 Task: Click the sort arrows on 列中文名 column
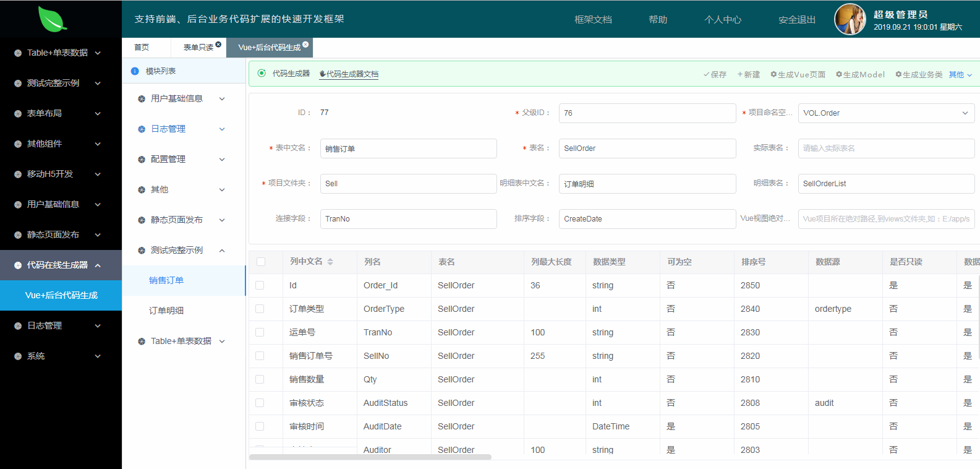pos(330,262)
